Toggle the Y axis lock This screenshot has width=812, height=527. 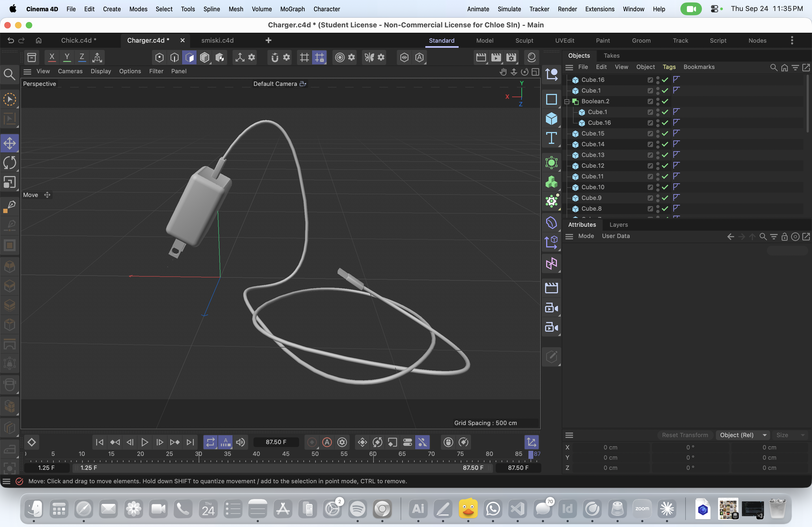tap(67, 57)
